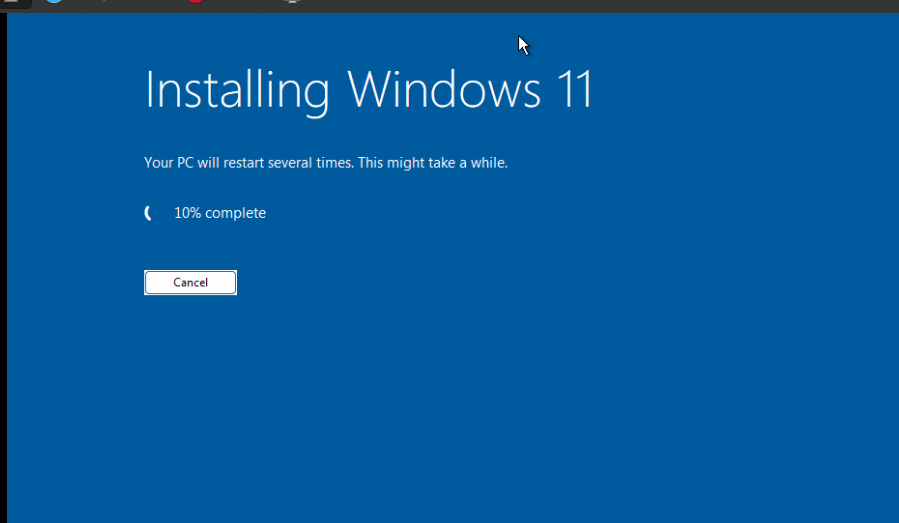Click the word "Installing" in the title

(236, 90)
